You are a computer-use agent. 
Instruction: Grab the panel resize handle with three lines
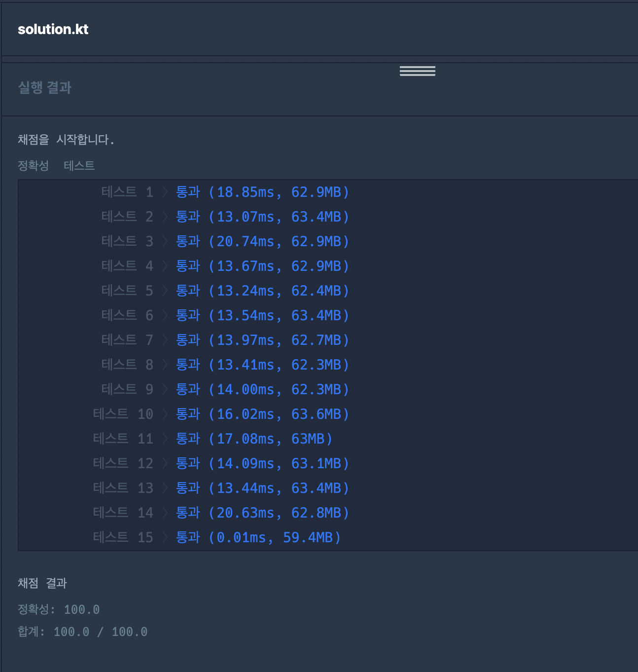[418, 71]
